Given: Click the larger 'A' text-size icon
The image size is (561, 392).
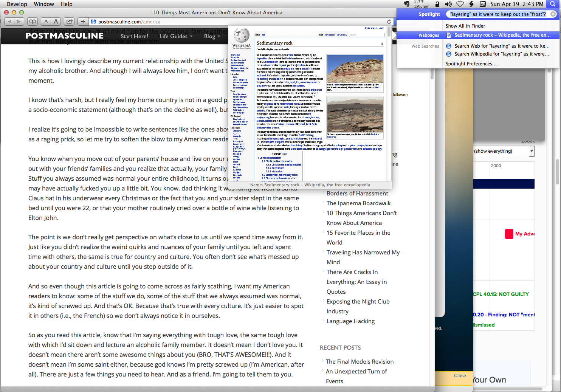Looking at the screenshot, I should [x=55, y=22].
